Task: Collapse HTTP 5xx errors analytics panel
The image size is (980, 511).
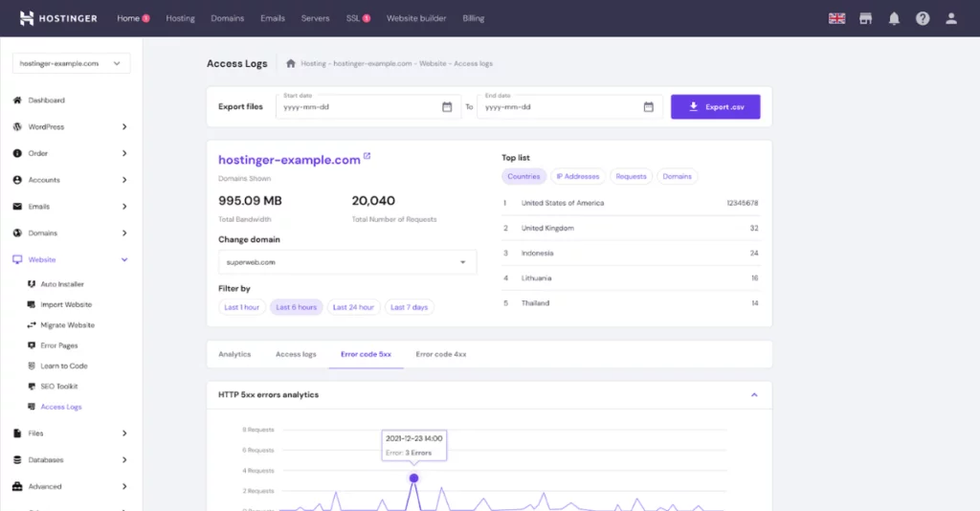Action: tap(754, 395)
